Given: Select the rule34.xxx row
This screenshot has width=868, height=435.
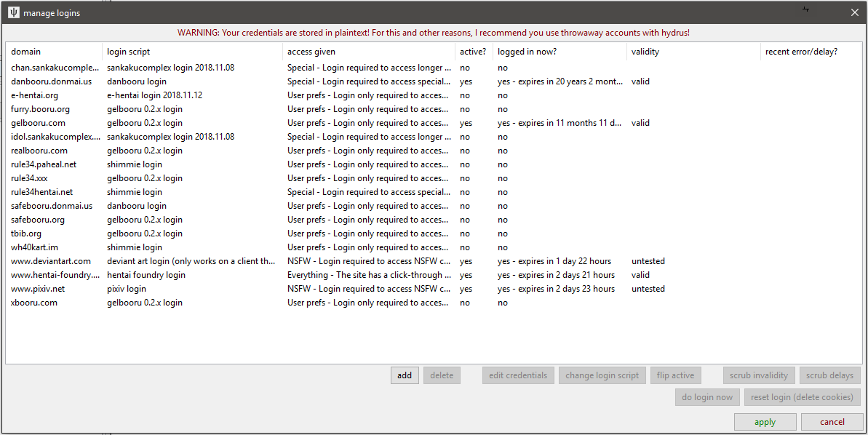Looking at the screenshot, I should (x=434, y=178).
